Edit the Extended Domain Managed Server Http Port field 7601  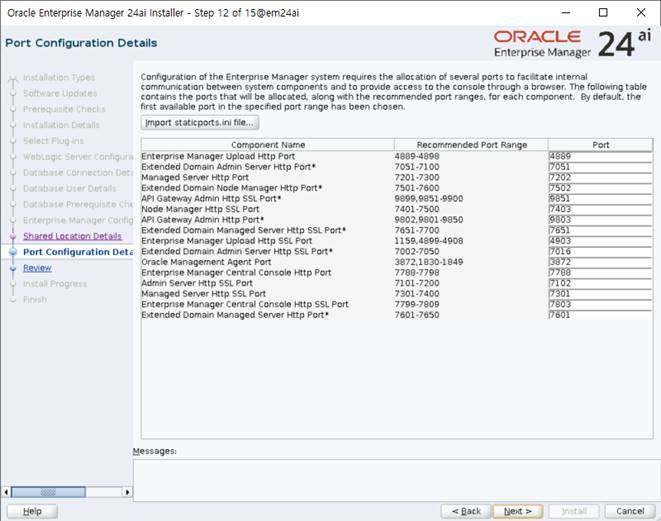pos(600,315)
